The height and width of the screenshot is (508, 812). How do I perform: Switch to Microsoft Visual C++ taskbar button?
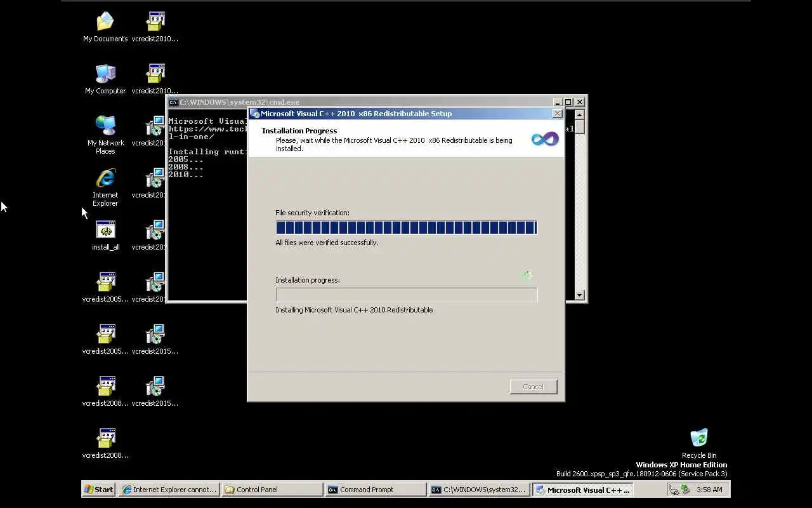pos(582,490)
